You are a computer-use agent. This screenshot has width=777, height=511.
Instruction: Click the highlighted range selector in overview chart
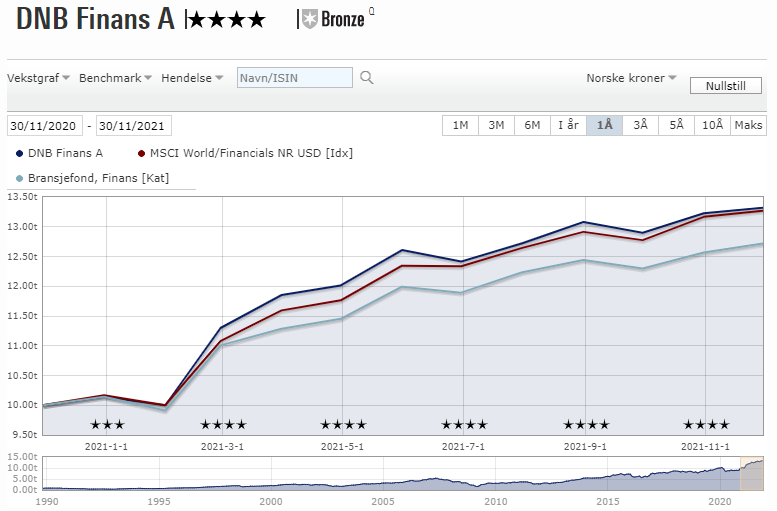click(x=752, y=474)
